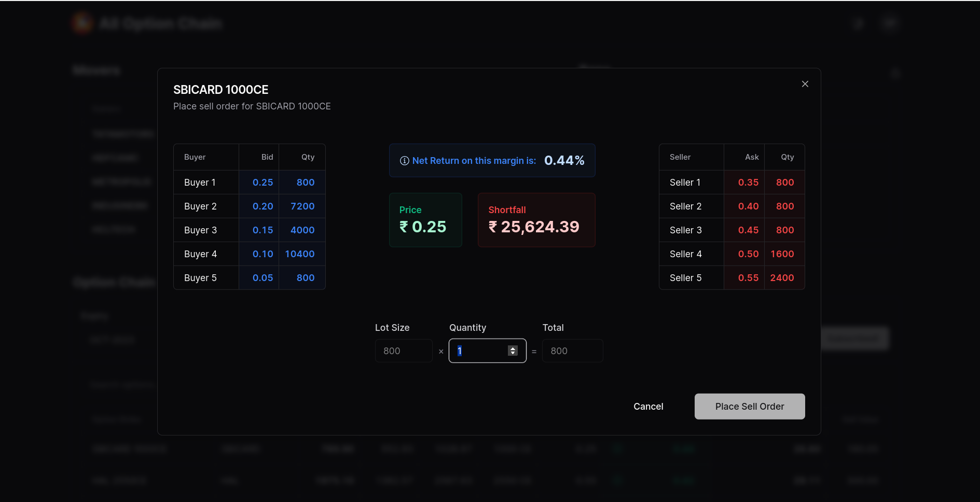Decrement Quantity using the stepper down arrow

point(513,354)
